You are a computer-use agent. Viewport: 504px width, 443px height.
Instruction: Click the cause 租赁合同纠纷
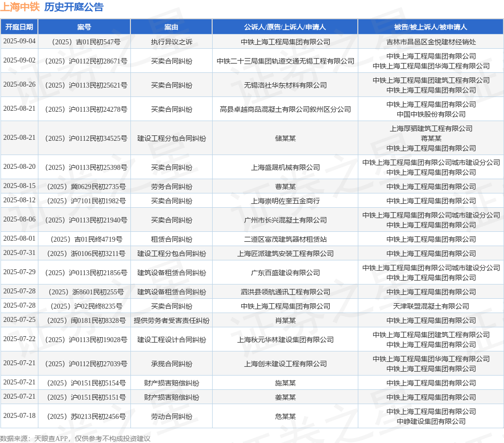click(172, 240)
